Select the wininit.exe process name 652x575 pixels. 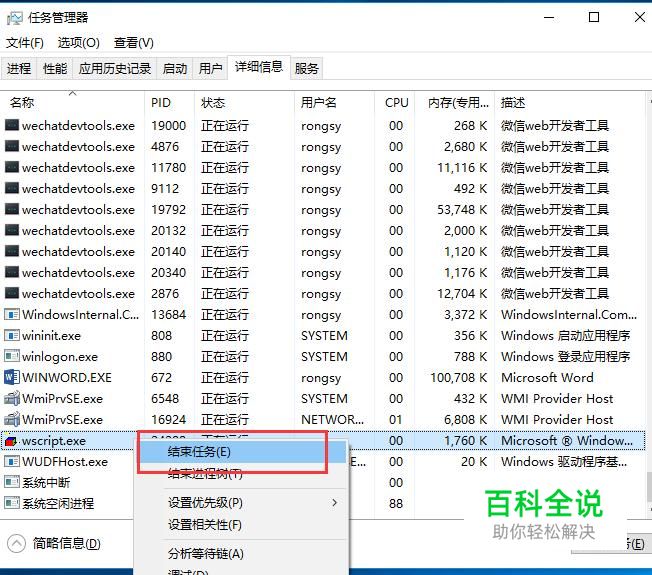point(51,336)
